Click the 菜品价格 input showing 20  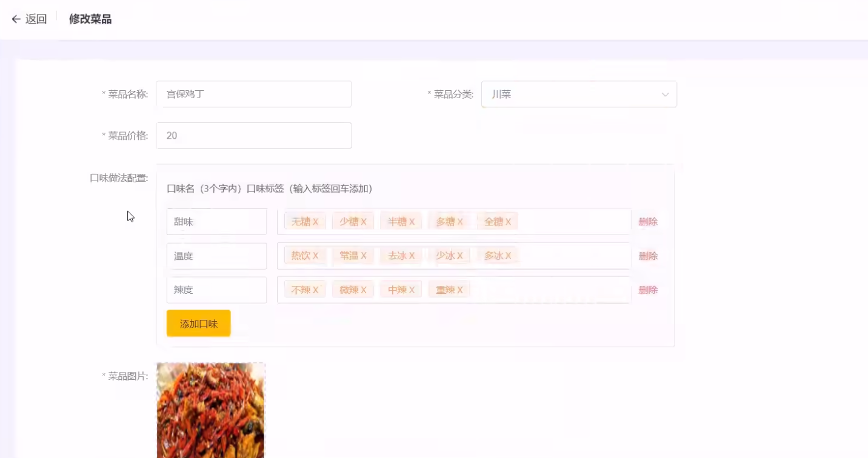coord(253,136)
